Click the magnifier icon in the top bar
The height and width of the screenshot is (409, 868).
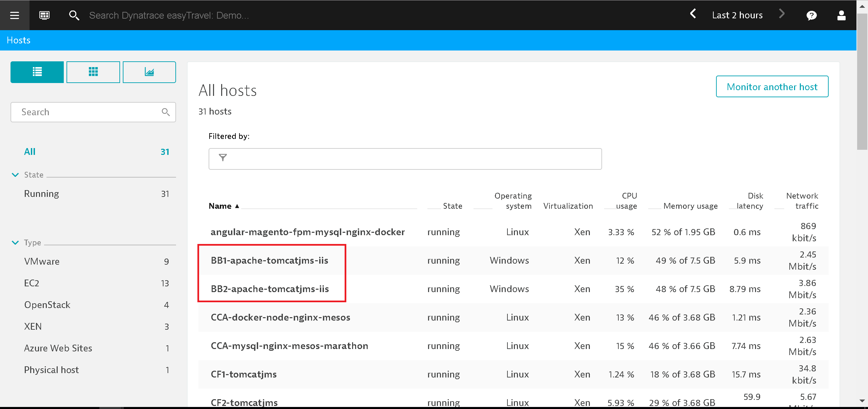click(x=74, y=15)
